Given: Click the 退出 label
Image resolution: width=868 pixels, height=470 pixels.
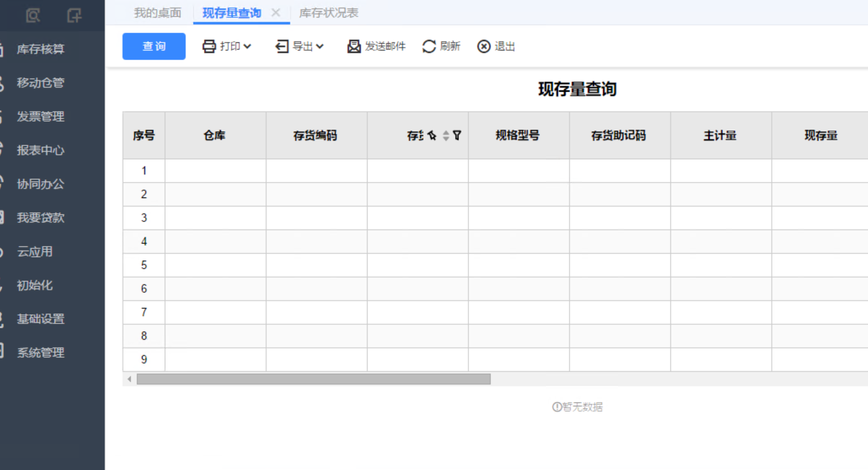Looking at the screenshot, I should 505,46.
